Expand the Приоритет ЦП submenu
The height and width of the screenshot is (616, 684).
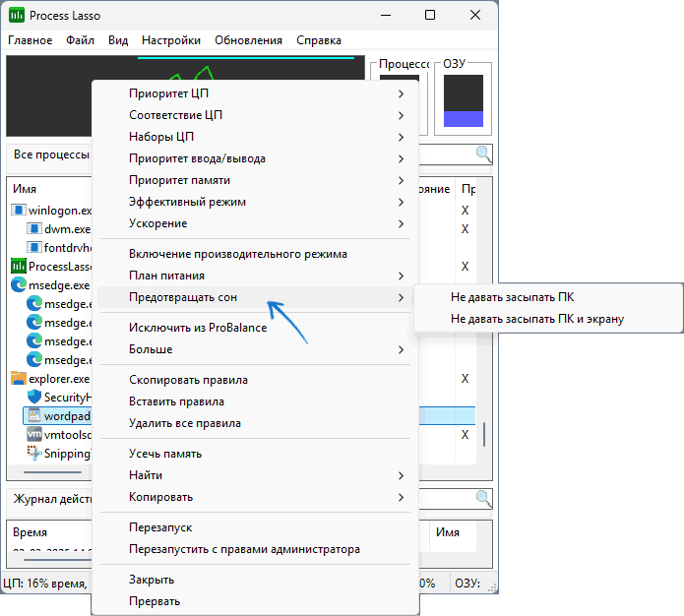tap(255, 93)
